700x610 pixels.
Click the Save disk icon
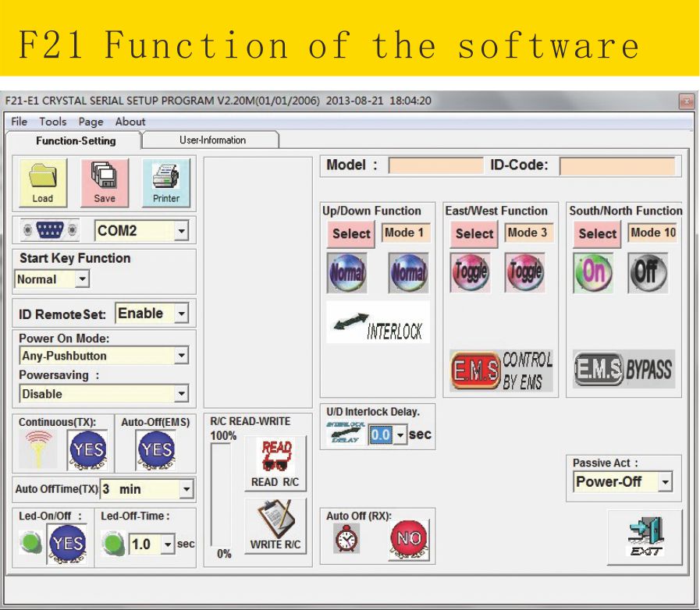point(104,181)
